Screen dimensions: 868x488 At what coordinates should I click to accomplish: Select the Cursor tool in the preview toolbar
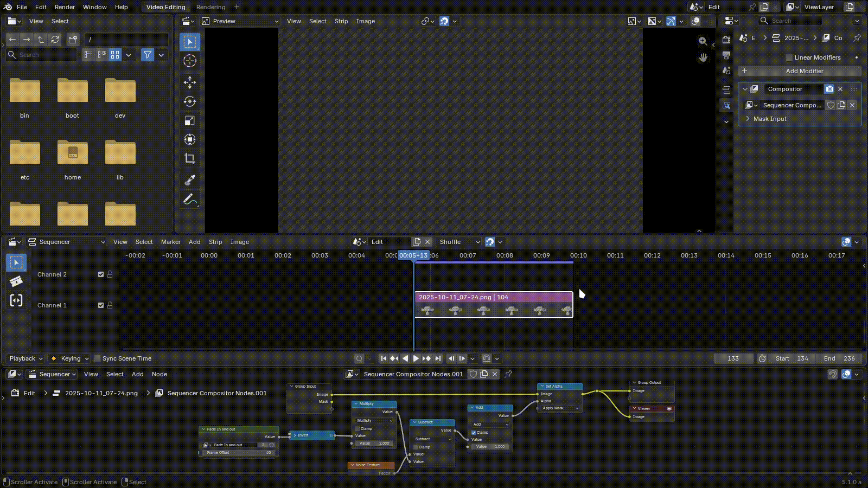point(189,61)
